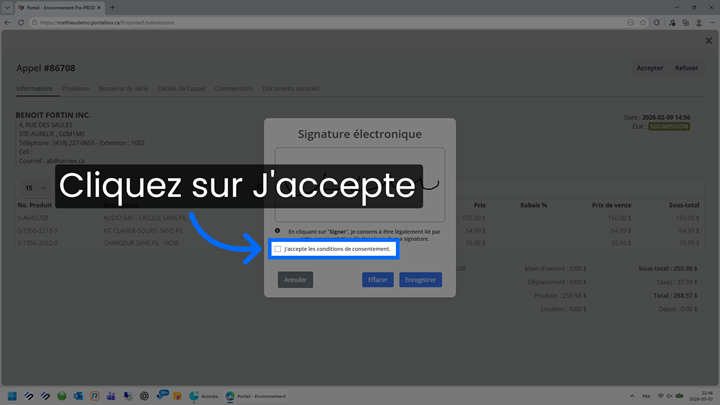Open the Acomba app in taskbar
720x405 pixels.
pyautogui.click(x=203, y=396)
